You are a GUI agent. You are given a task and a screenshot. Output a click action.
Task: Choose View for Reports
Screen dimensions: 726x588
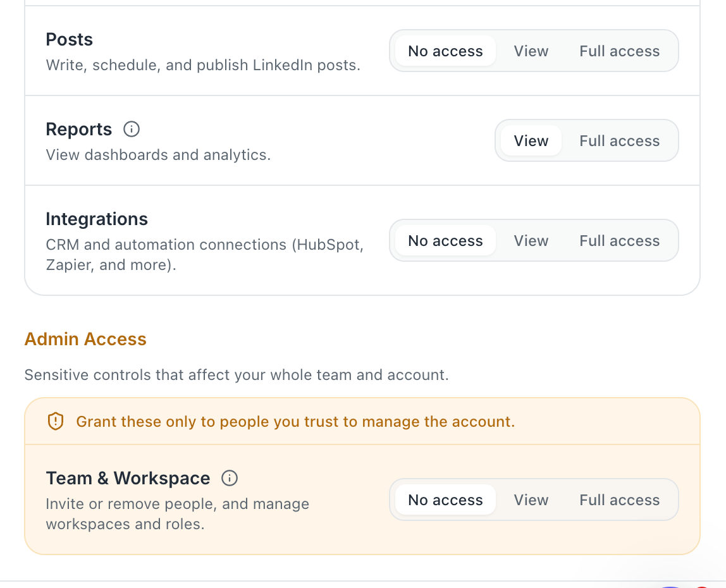(531, 141)
